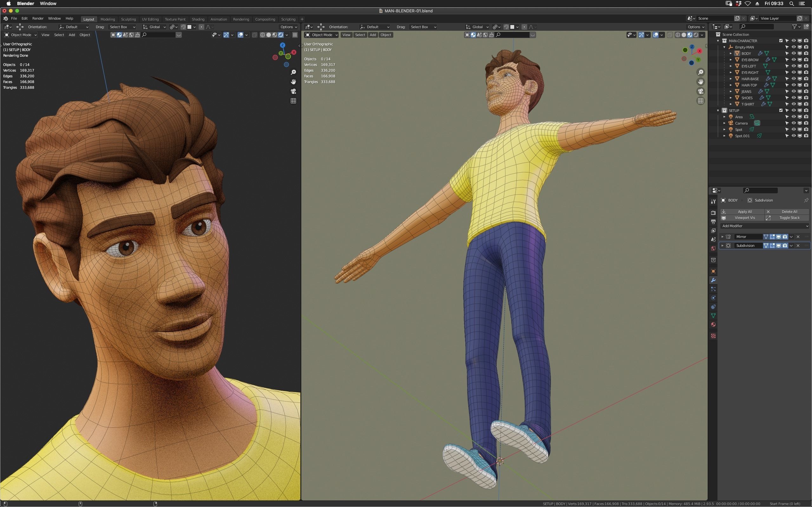Image resolution: width=812 pixels, height=507 pixels.
Task: Toggle Mirror modifier render camera visibility
Action: point(785,237)
